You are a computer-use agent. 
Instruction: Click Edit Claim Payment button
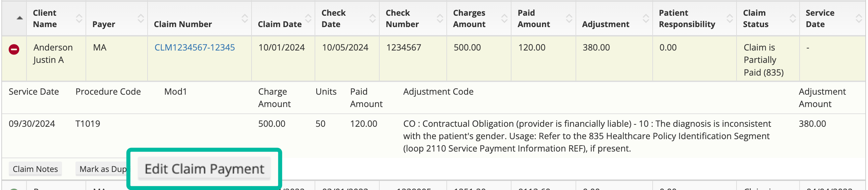click(204, 169)
